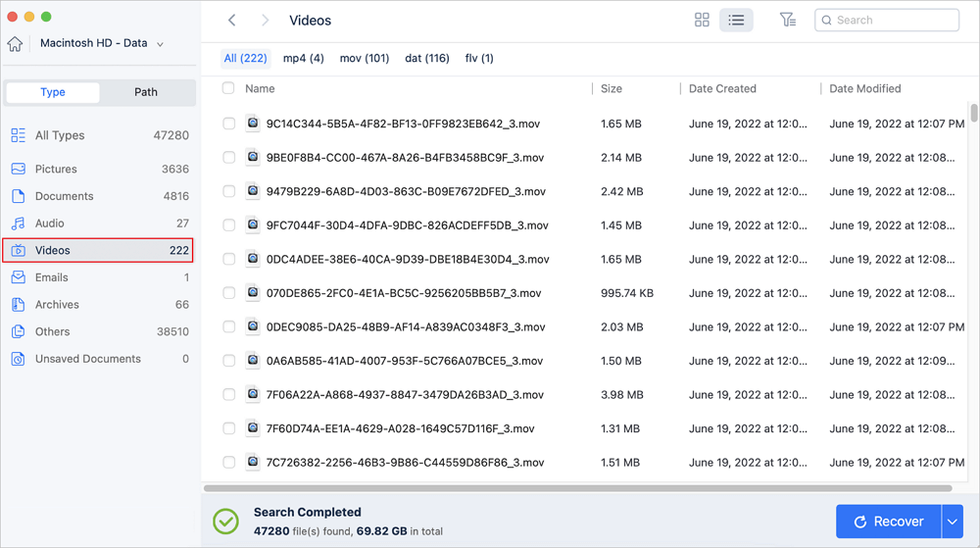Click the All Types icon in sidebar
This screenshot has width=980, height=548.
(18, 135)
